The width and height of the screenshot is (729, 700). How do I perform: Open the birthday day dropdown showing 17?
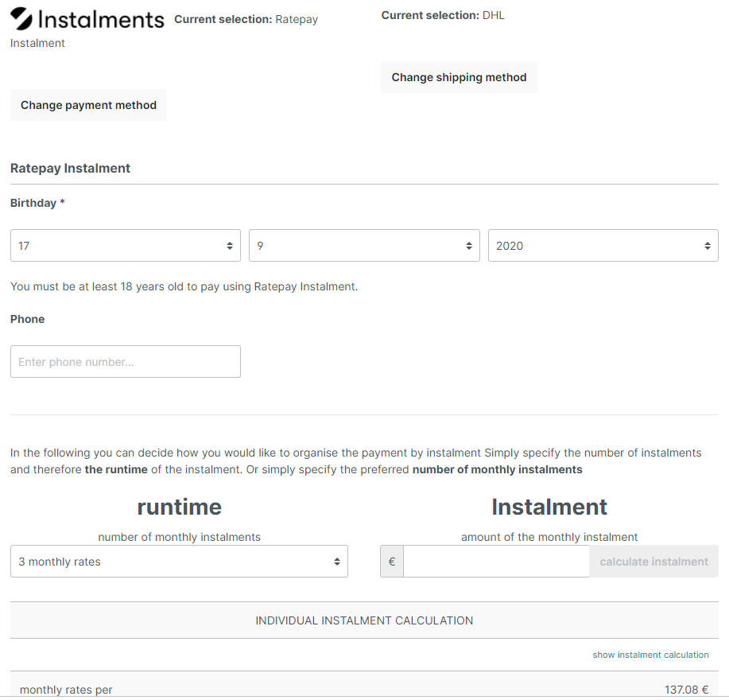tap(126, 246)
